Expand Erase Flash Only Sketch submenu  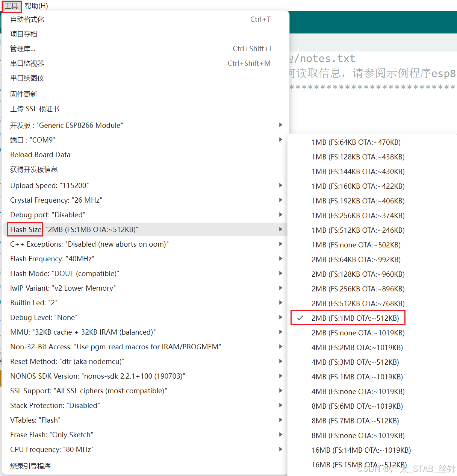pyautogui.click(x=145, y=435)
